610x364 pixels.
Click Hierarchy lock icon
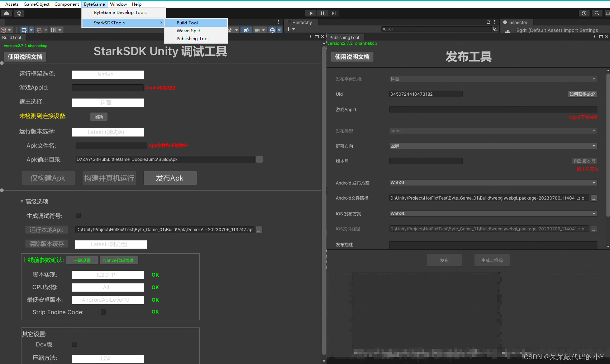pyautogui.click(x=488, y=22)
